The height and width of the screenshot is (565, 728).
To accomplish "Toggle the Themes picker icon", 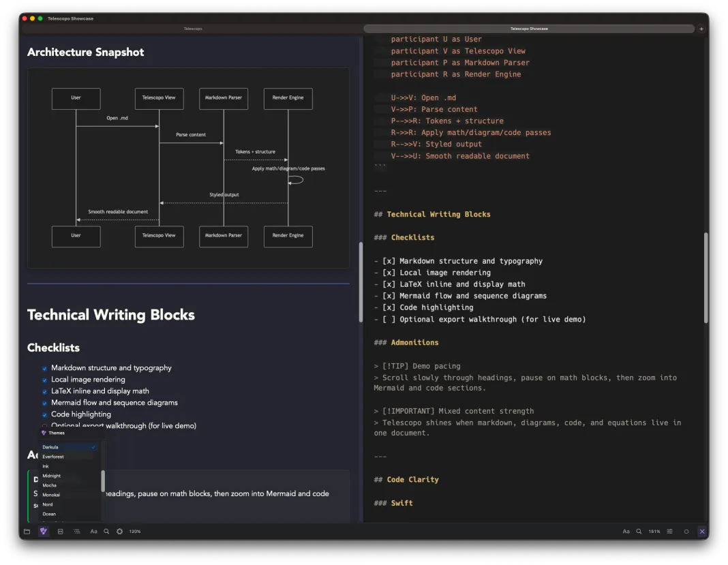I will [44, 531].
